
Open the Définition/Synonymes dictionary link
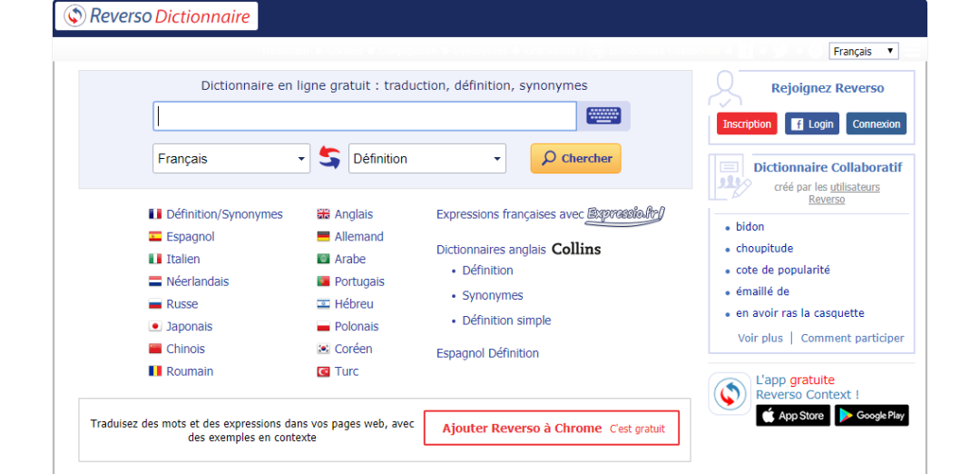pos(224,214)
